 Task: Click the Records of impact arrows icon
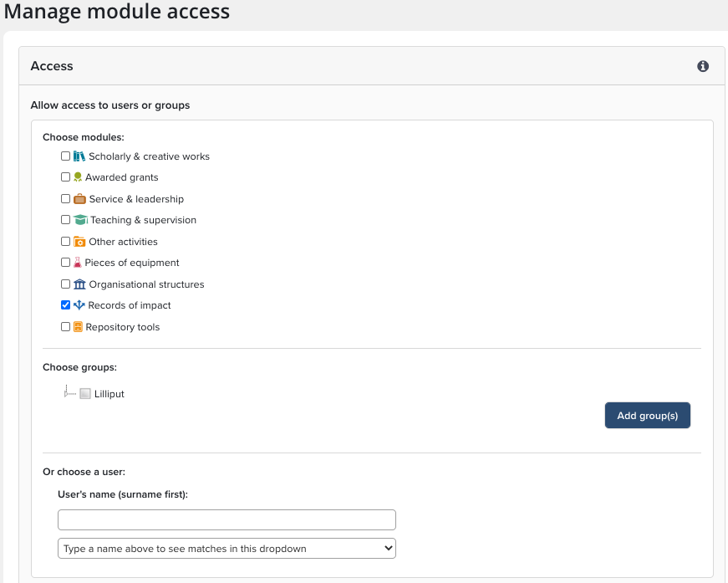tap(79, 305)
